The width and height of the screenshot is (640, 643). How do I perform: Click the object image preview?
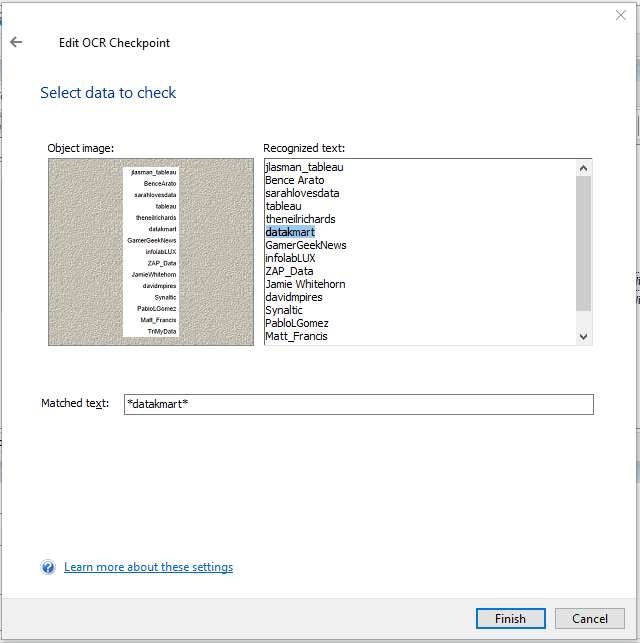pos(151,252)
